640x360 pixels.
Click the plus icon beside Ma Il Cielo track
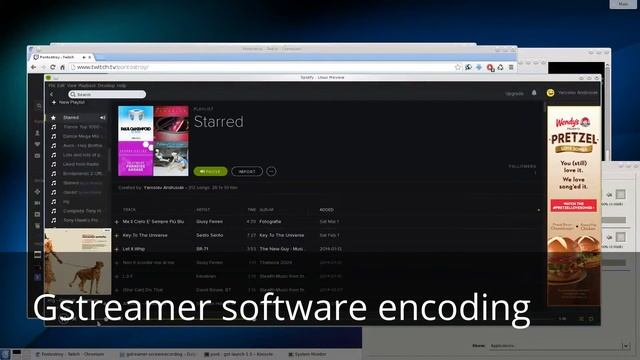pyautogui.click(x=117, y=222)
